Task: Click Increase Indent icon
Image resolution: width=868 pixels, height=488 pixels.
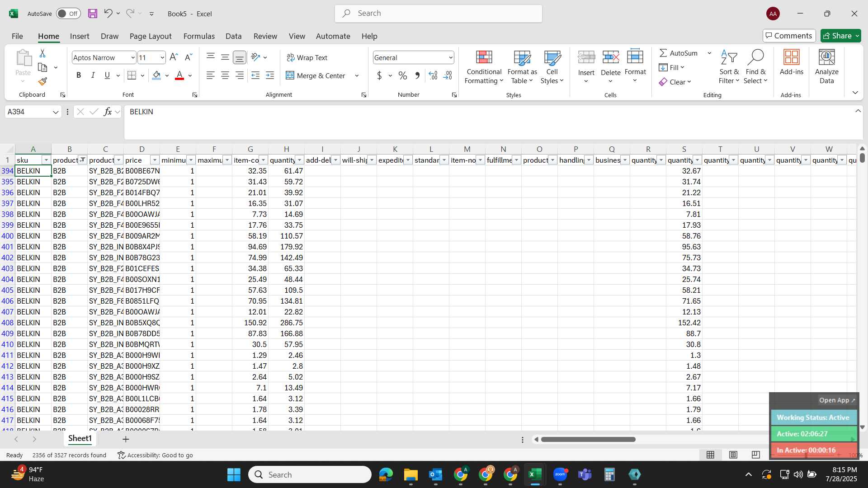Action: tap(270, 75)
